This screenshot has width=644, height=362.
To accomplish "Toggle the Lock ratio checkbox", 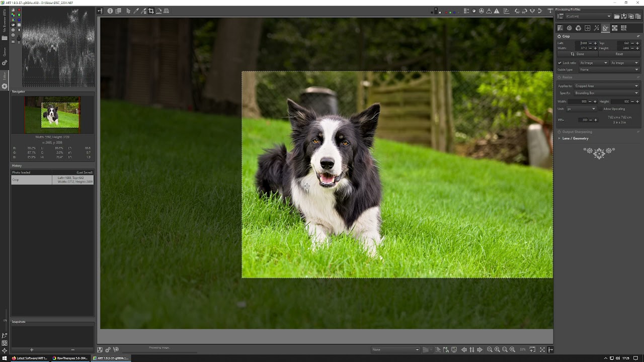I will point(559,63).
